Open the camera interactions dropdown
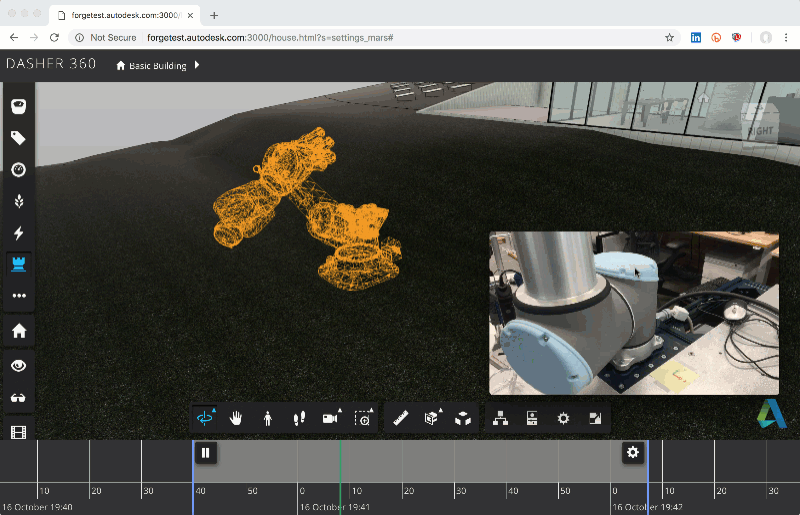The image size is (800, 515). [x=330, y=418]
